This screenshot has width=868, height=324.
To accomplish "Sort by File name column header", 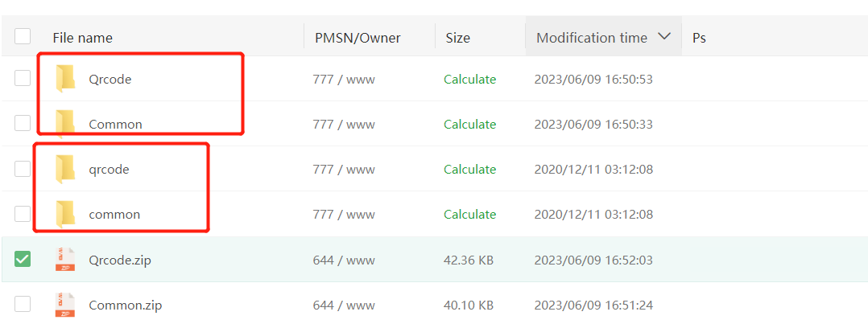I will coord(82,38).
